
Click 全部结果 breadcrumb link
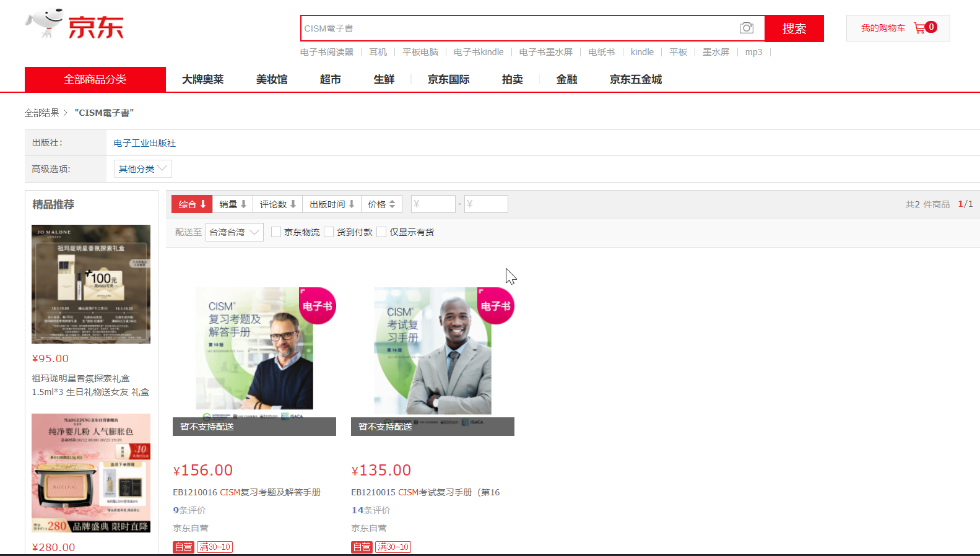41,113
